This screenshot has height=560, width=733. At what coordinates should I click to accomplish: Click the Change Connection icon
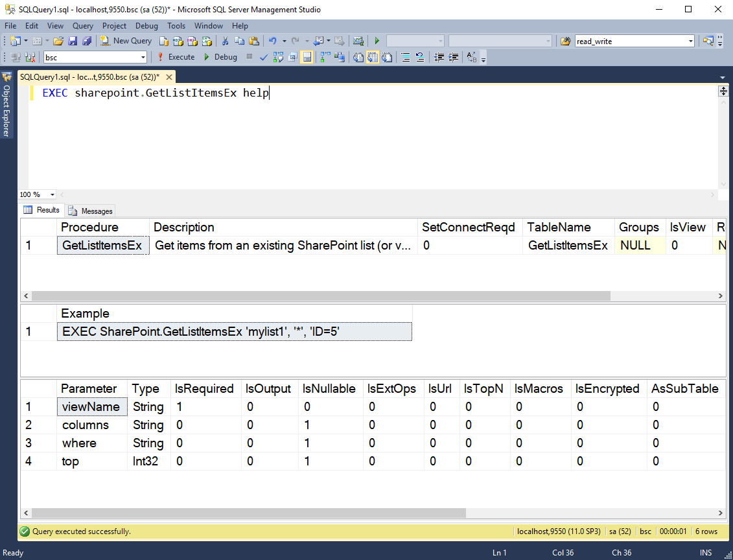coord(30,57)
